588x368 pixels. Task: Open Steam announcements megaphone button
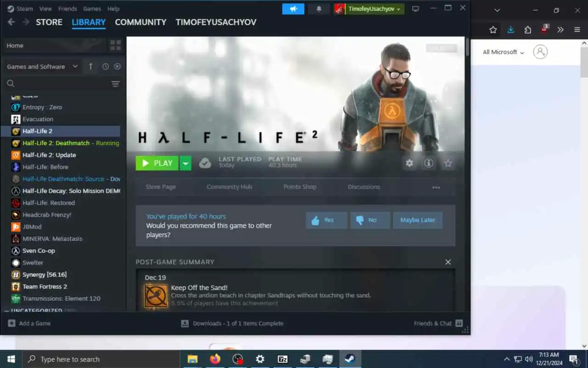point(293,9)
